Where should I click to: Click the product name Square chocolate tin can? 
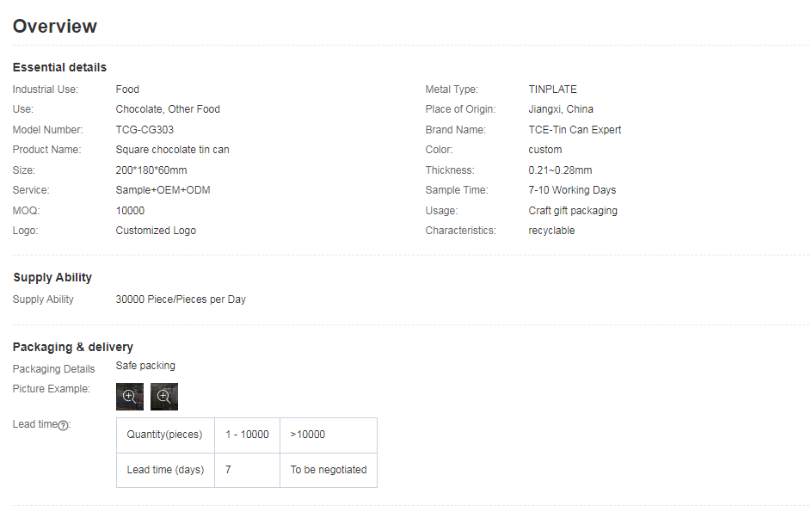pyautogui.click(x=172, y=150)
